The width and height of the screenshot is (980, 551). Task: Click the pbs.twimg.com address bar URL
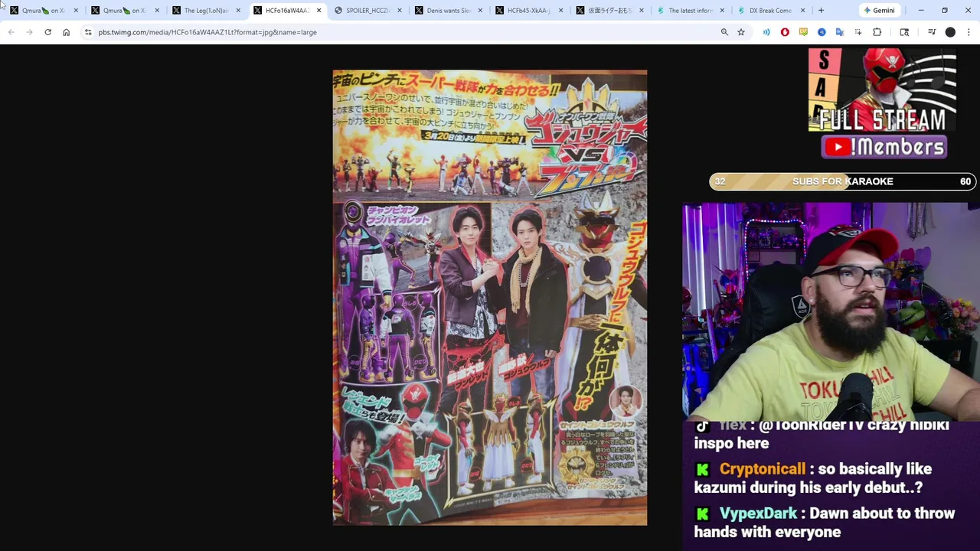coord(207,32)
